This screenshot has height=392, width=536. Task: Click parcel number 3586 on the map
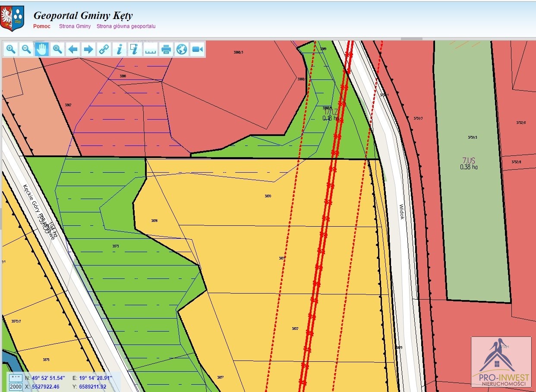tap(123, 76)
